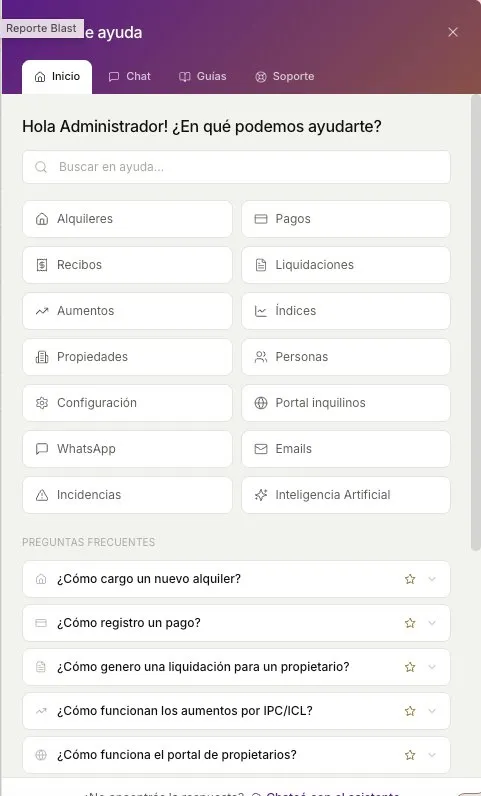Open the Incidencias warning category
The image size is (481, 796).
(127, 494)
